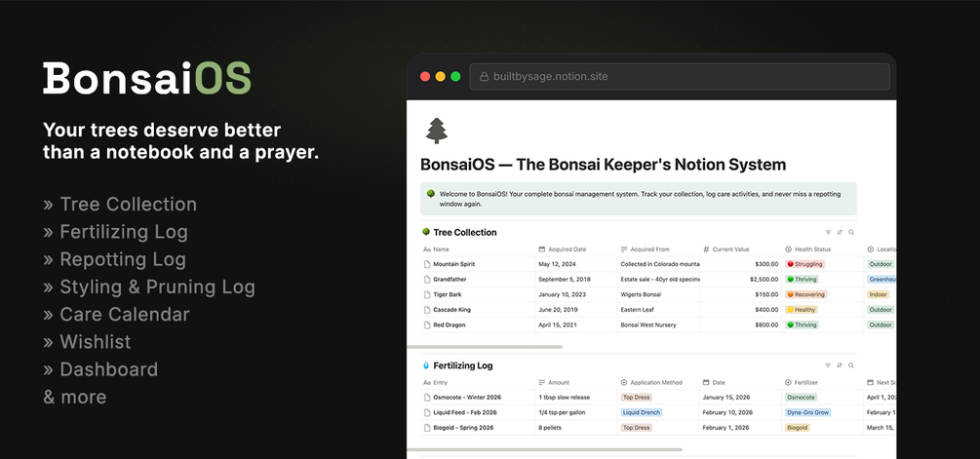This screenshot has width=980, height=459.
Task: Click Top Dress tag in Osmocote row
Action: click(636, 398)
